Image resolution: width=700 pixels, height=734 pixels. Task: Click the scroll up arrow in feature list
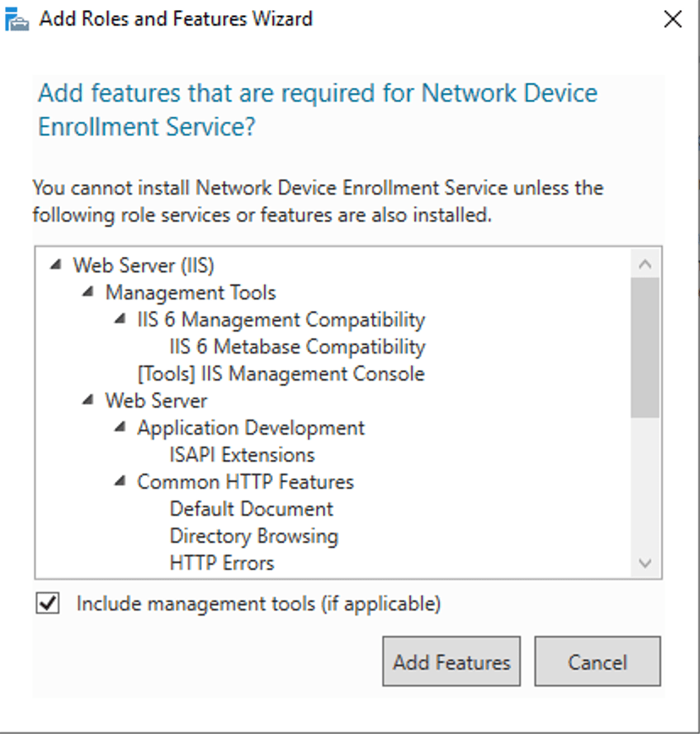pos(645,264)
